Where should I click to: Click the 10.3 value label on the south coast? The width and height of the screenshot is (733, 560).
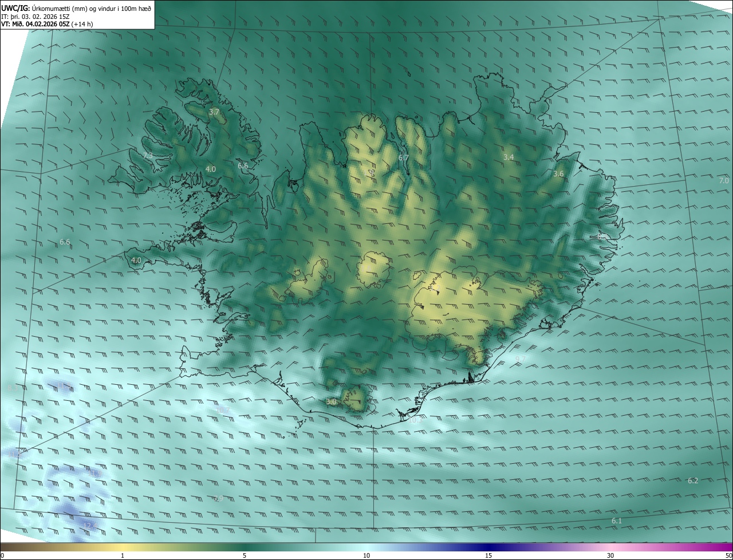click(x=415, y=420)
